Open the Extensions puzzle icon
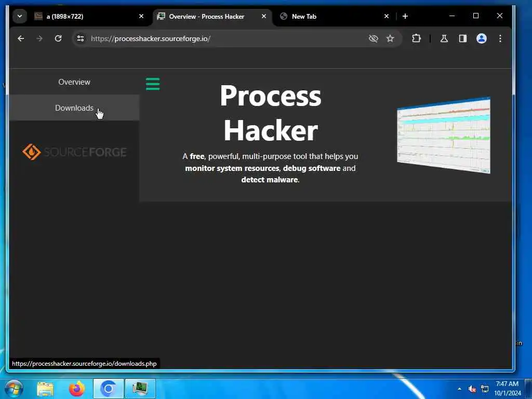 pos(416,38)
